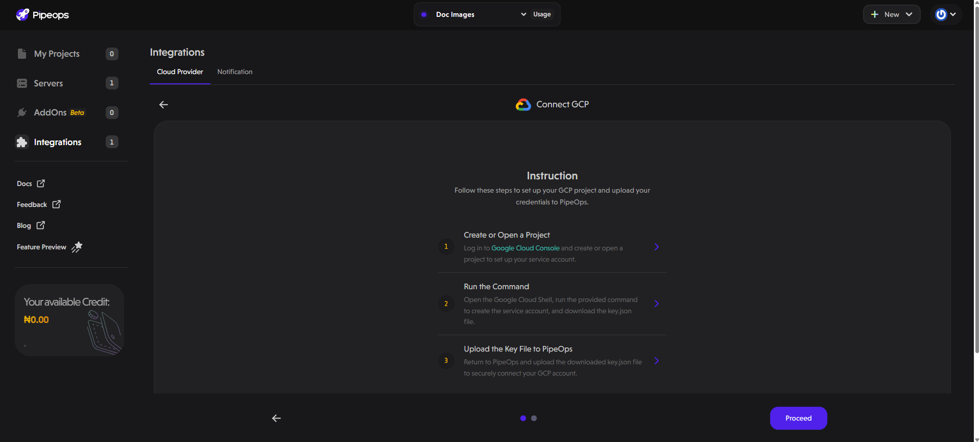Image resolution: width=980 pixels, height=442 pixels.
Task: Click the ₦0.00 credit amount
Action: click(x=36, y=320)
